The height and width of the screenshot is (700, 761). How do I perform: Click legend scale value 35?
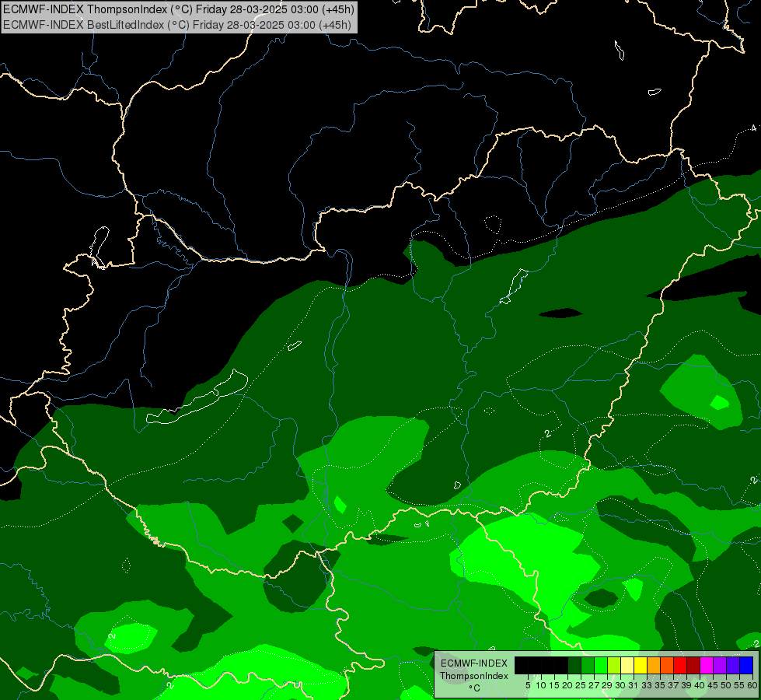[660, 685]
